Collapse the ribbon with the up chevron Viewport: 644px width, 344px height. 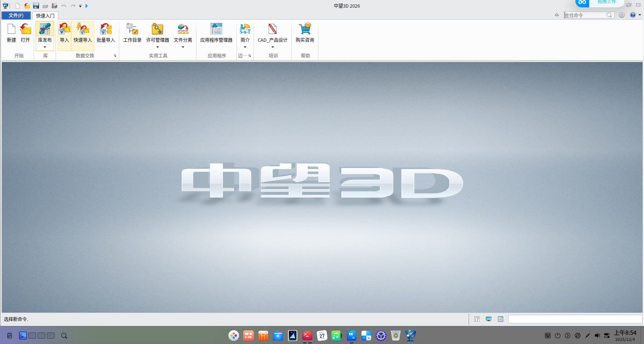tap(557, 15)
